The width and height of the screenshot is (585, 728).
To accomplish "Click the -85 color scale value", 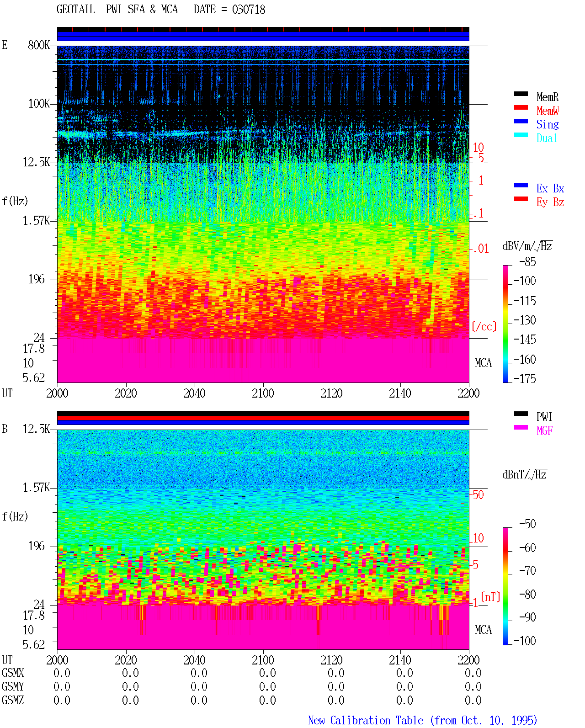I will point(527,262).
